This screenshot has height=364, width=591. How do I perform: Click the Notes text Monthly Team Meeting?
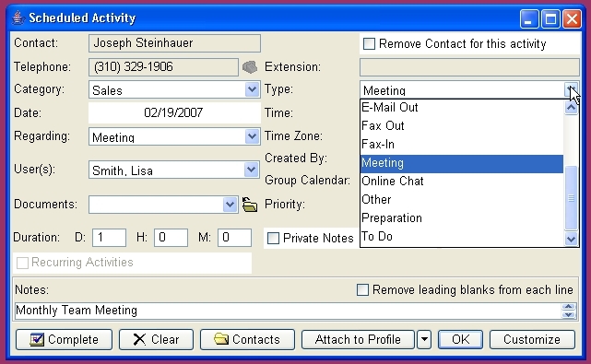click(77, 311)
